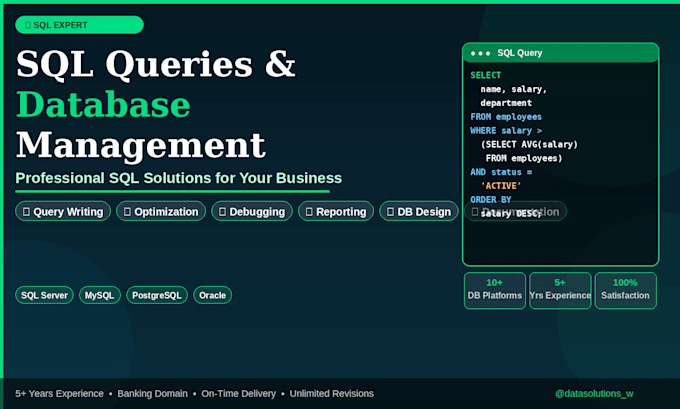Click the @datasolutions_w handle

click(594, 393)
